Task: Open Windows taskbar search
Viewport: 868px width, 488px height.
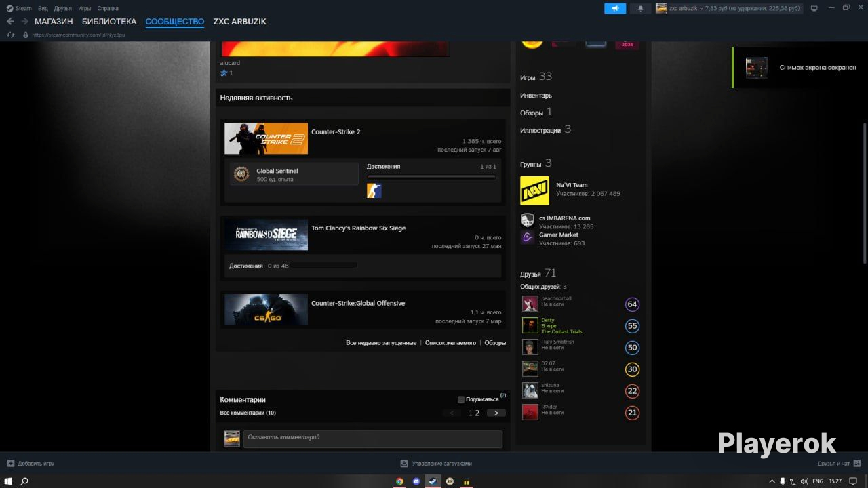Action: 25,481
